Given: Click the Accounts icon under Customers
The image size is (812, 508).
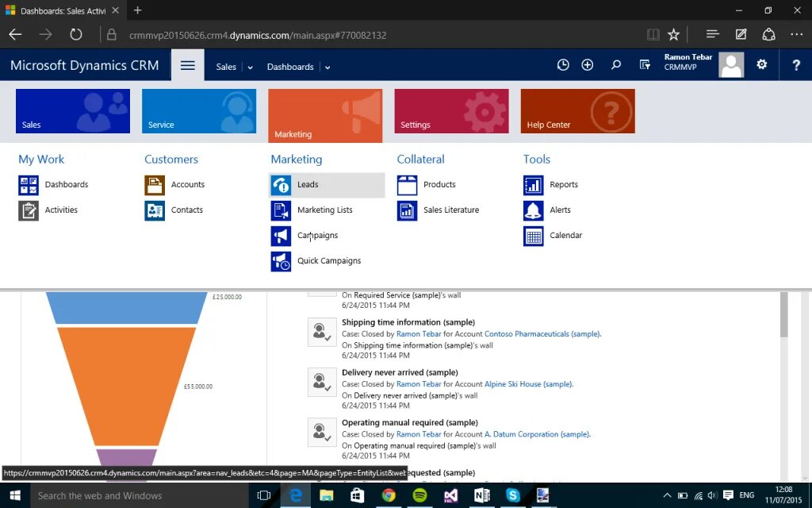Looking at the screenshot, I should (x=155, y=185).
